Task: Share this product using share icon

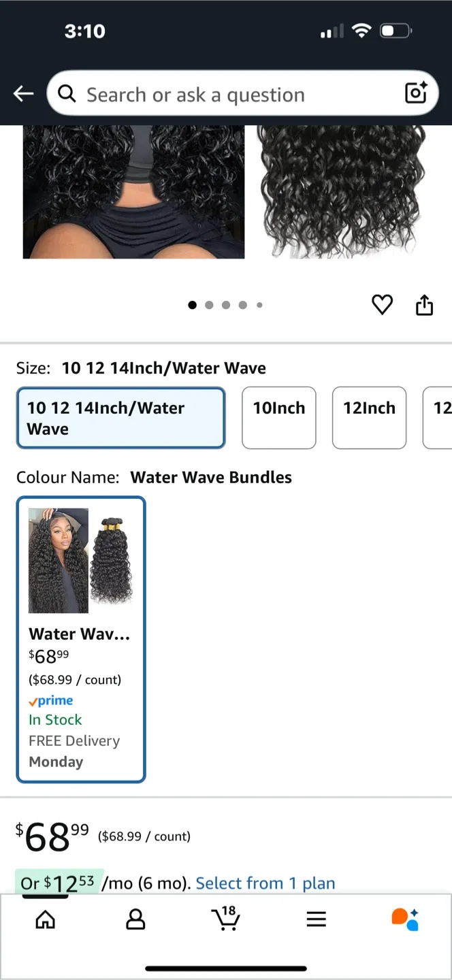Action: (x=424, y=305)
